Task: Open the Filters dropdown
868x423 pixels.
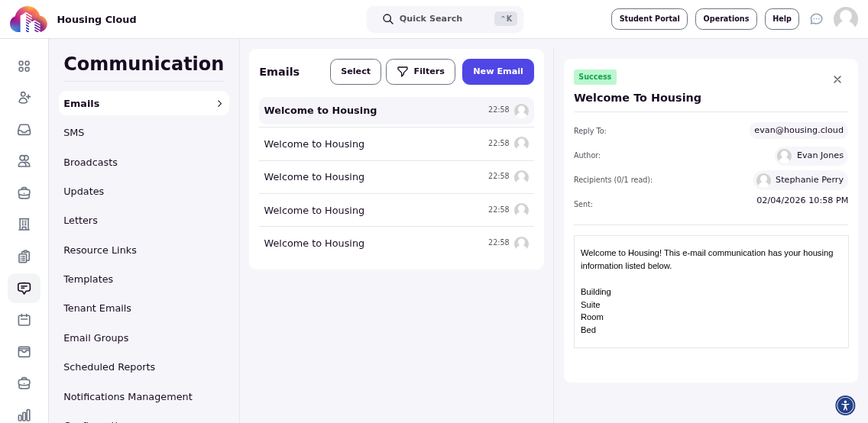Action: [x=420, y=72]
